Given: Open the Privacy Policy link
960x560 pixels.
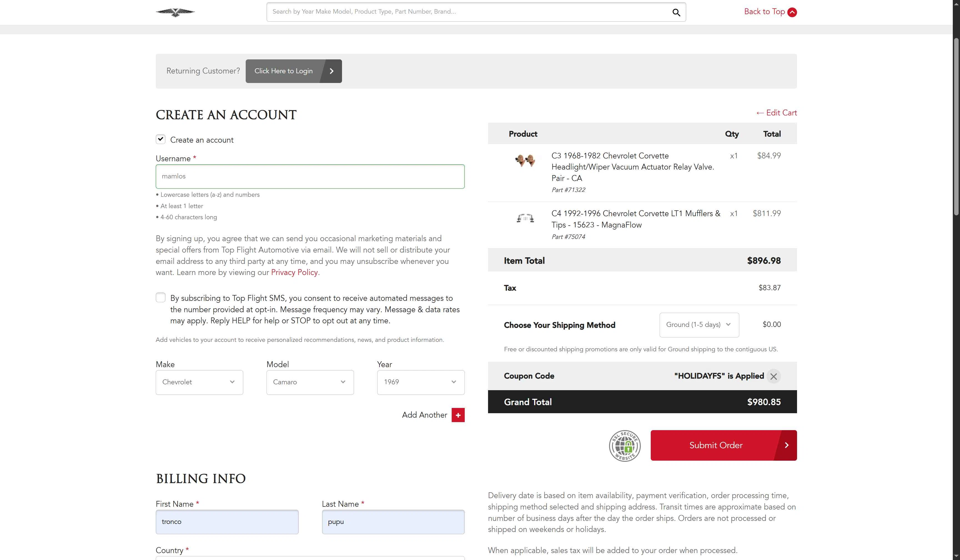Looking at the screenshot, I should pyautogui.click(x=294, y=272).
